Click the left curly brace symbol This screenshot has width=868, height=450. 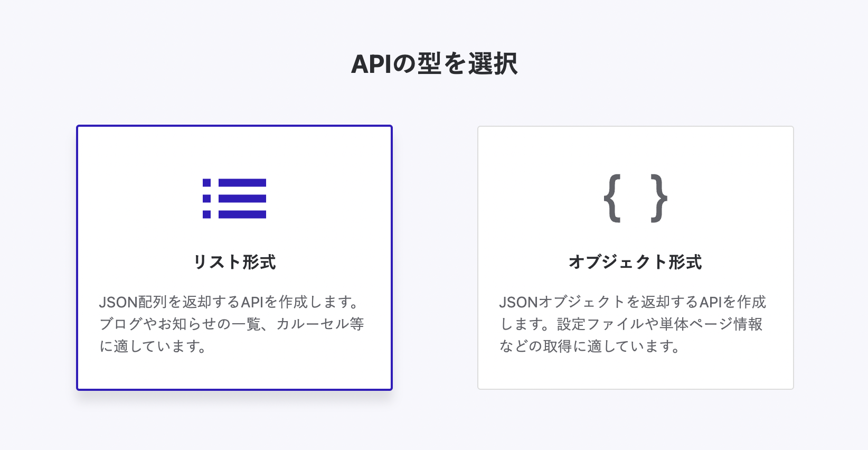tap(612, 199)
